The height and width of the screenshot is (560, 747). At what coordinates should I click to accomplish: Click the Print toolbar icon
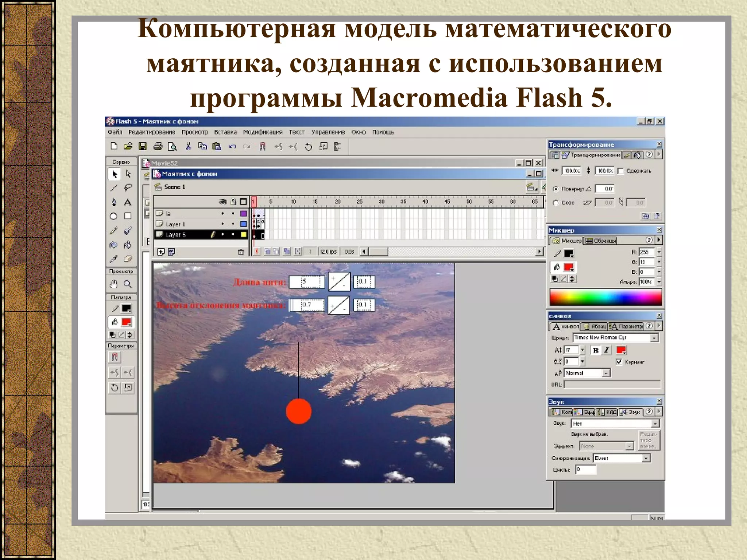158,147
